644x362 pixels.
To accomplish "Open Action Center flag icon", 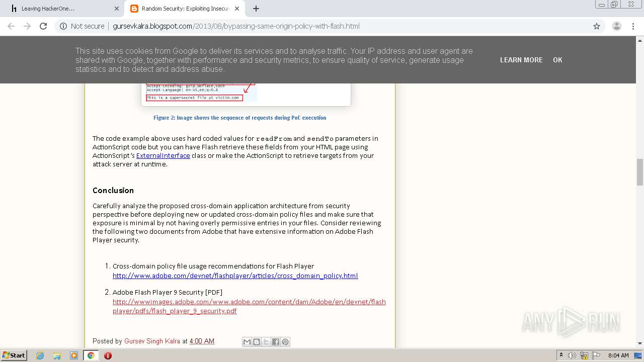I will click(x=596, y=355).
